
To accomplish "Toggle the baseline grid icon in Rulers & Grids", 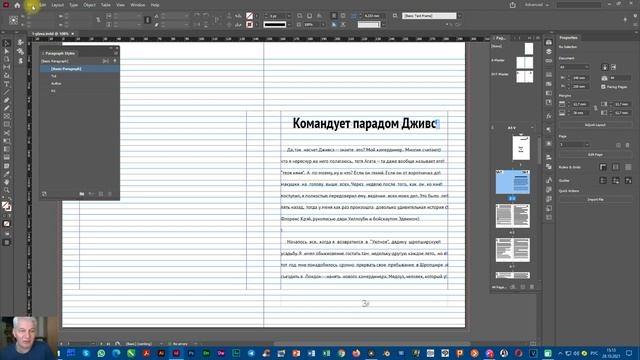I will [x=616, y=167].
